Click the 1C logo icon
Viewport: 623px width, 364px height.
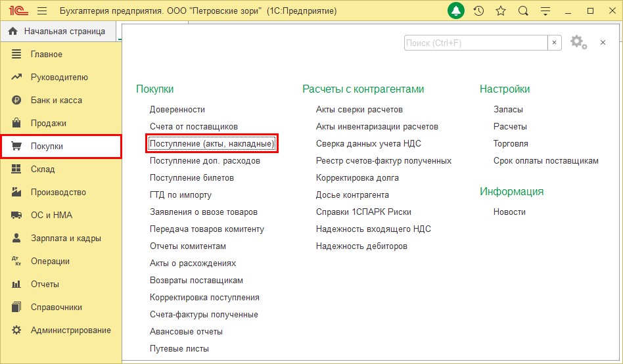coord(18,11)
